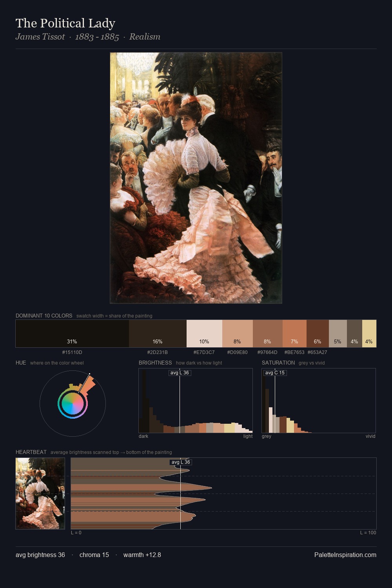The height and width of the screenshot is (588, 392).
Task: Click the artist name 'James Tissot'
Action: pyautogui.click(x=40, y=37)
